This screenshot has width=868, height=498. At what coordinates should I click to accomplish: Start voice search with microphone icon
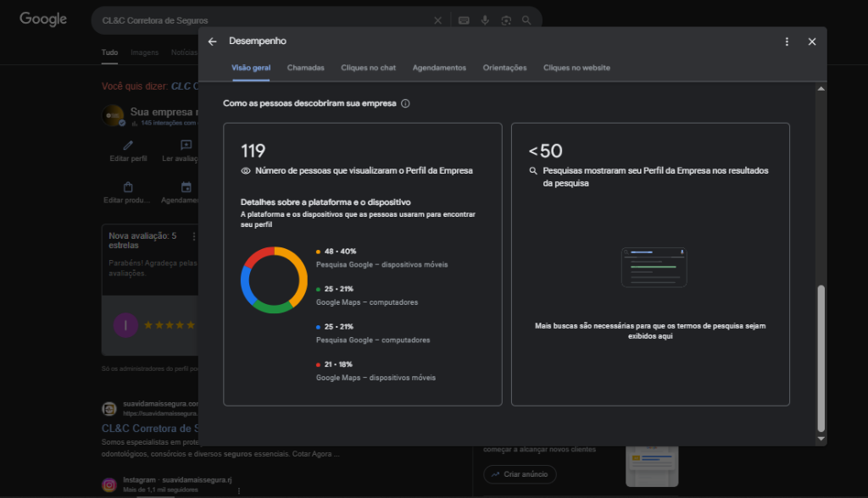click(x=485, y=20)
